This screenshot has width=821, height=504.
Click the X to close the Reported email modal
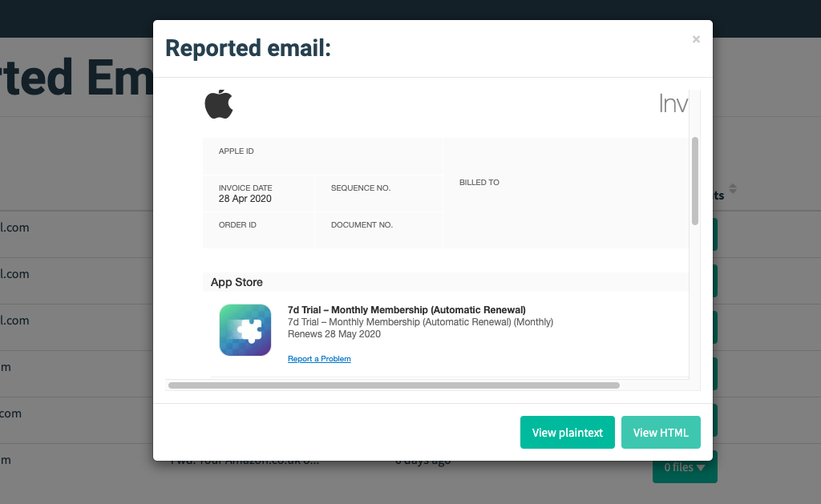coord(695,38)
